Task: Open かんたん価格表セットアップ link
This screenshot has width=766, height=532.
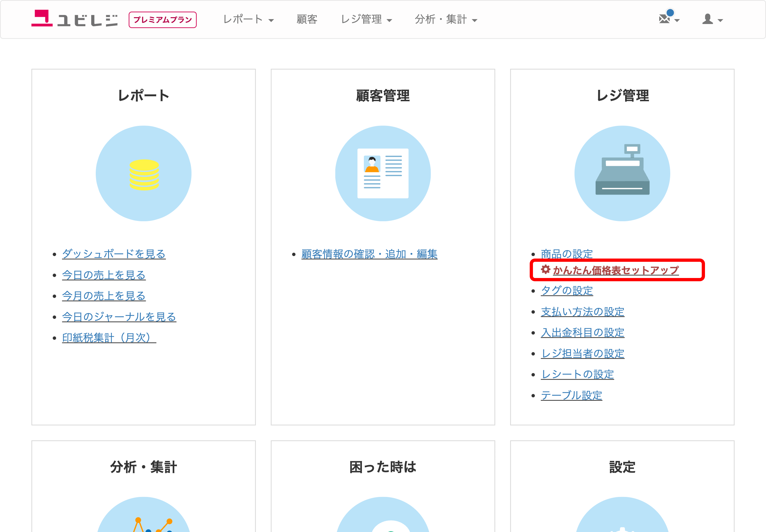Action: click(616, 270)
